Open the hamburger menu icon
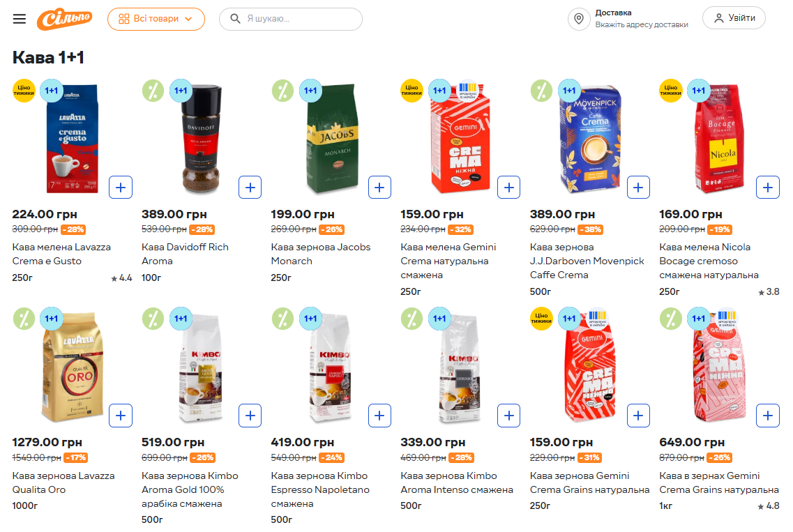 click(20, 19)
